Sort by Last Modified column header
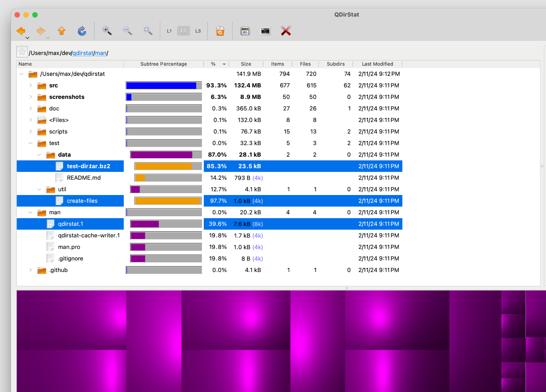This screenshot has height=392, width=546. point(377,64)
